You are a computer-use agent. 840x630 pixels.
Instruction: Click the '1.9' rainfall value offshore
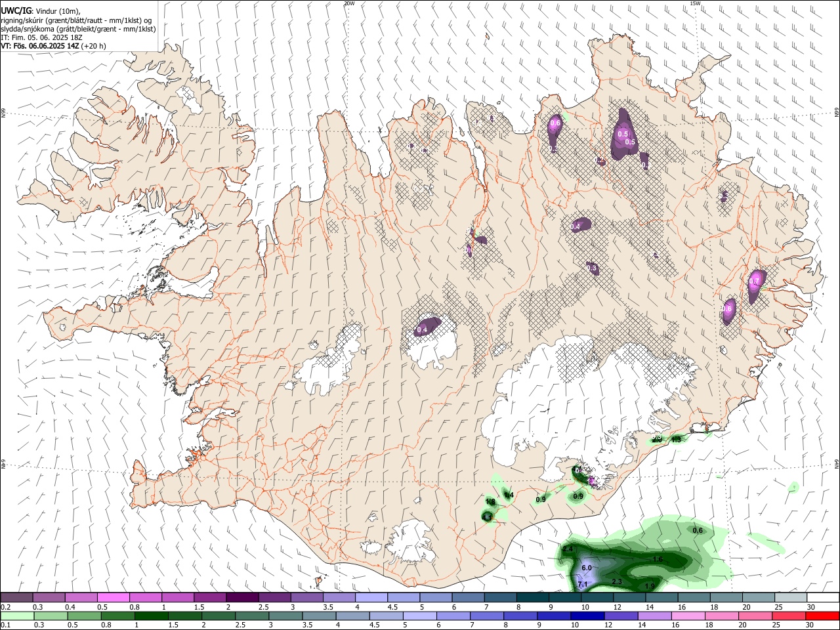pos(650,586)
